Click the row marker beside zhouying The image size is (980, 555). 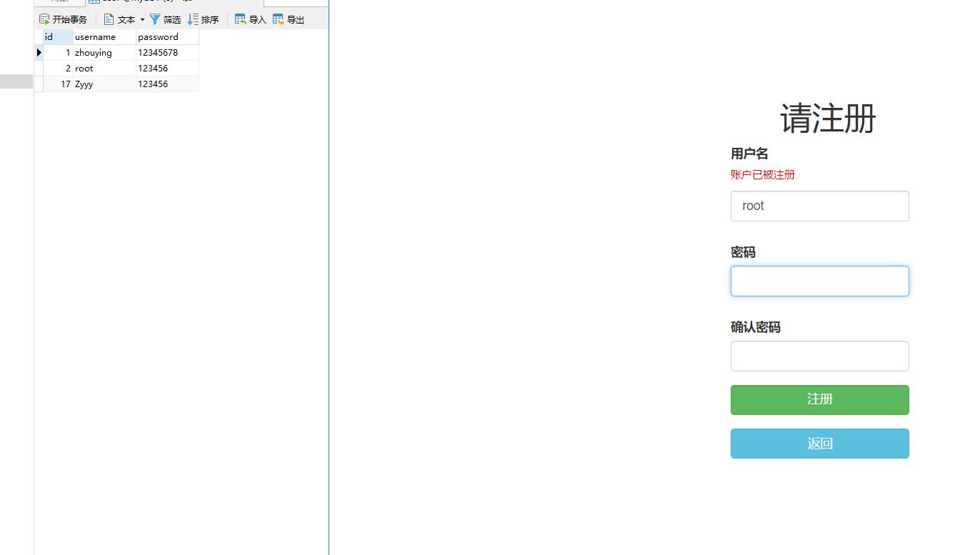(39, 53)
